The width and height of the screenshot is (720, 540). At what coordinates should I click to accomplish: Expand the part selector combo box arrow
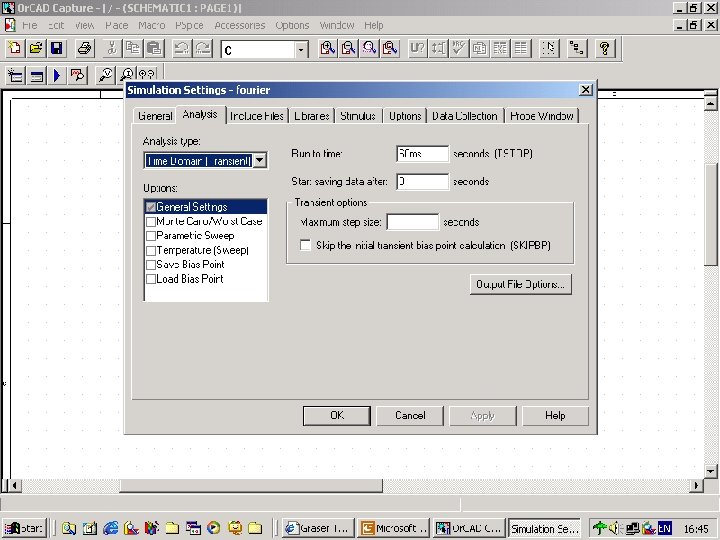pyautogui.click(x=301, y=50)
